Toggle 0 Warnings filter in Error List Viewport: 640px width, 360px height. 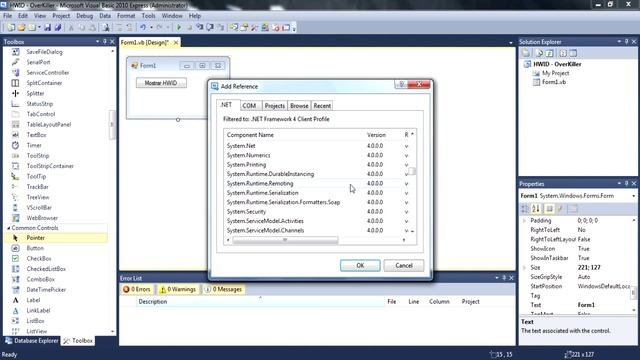(178, 289)
